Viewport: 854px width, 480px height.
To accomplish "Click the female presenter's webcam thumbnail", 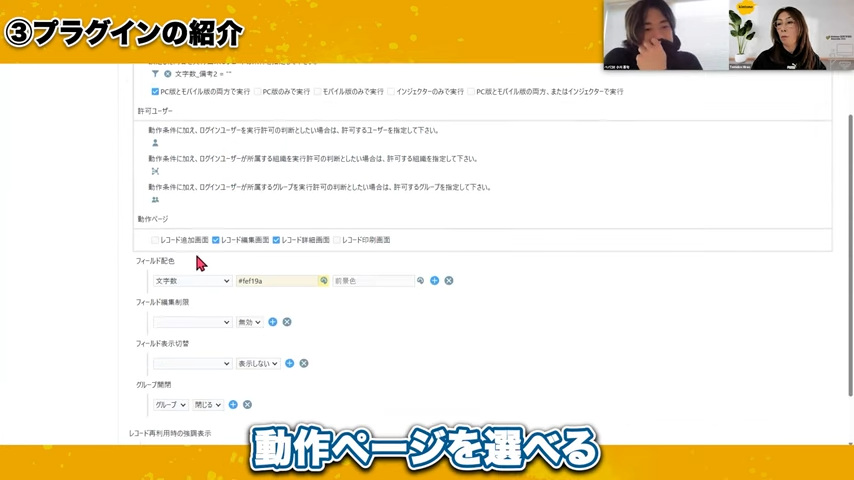I will pyautogui.click(x=791, y=35).
